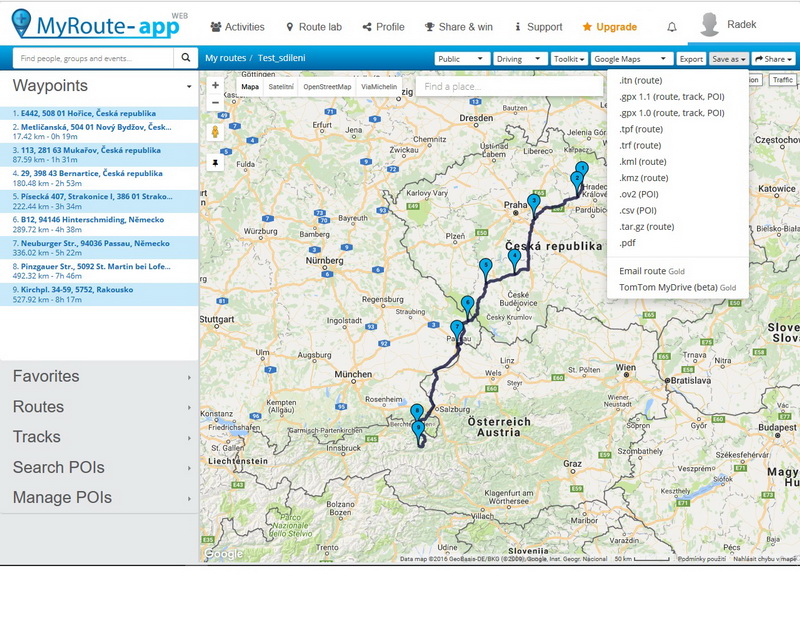Viewport: 800px width, 640px height.
Task: Click the map zoom out minus button
Action: (x=215, y=103)
